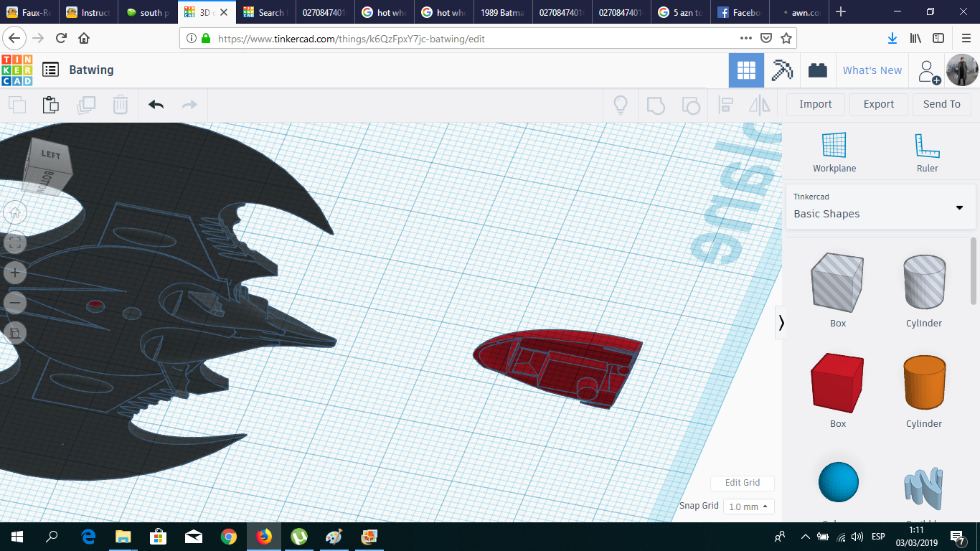The width and height of the screenshot is (980, 551).
Task: Open the Firefox downloads panel
Action: tap(892, 38)
